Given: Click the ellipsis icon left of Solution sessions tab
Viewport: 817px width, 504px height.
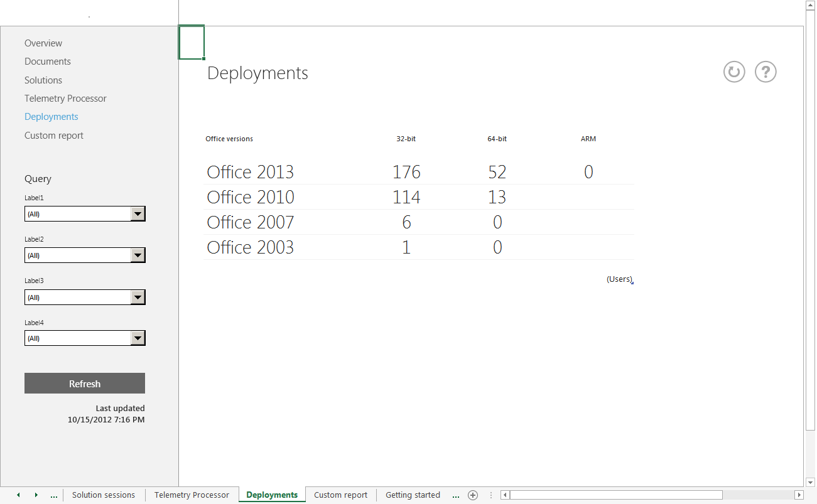Looking at the screenshot, I should pos(54,495).
